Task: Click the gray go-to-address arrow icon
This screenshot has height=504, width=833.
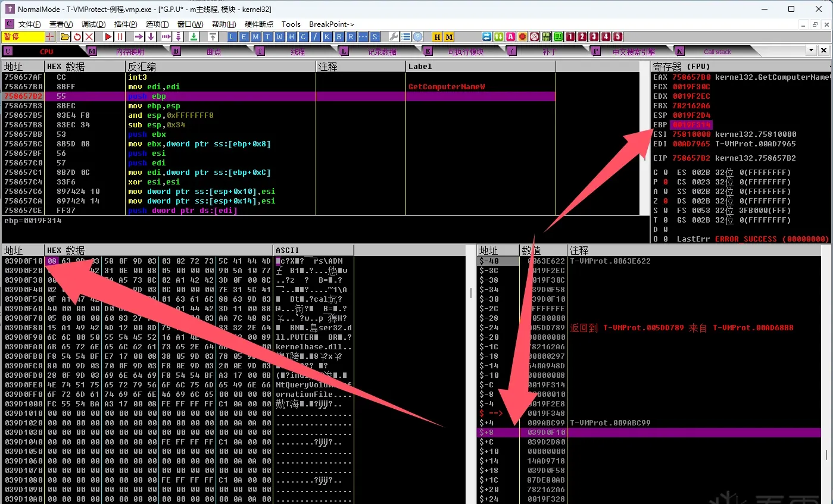Action: click(x=213, y=37)
